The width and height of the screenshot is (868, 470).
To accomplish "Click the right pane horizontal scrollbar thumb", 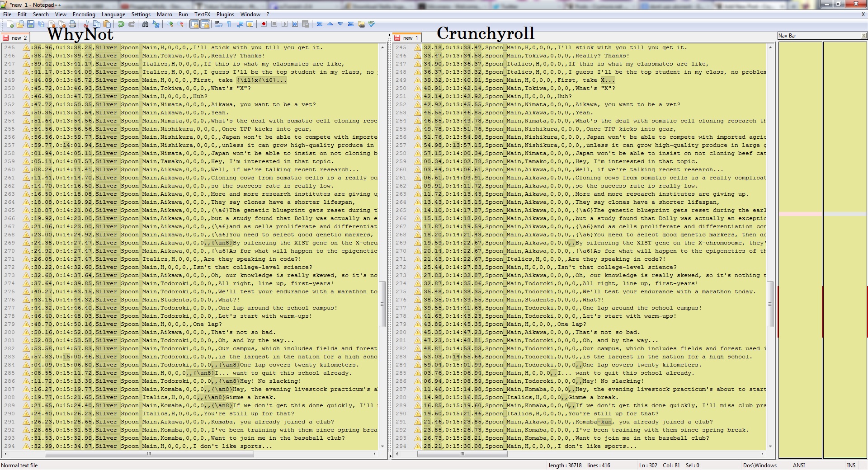I will (x=462, y=454).
